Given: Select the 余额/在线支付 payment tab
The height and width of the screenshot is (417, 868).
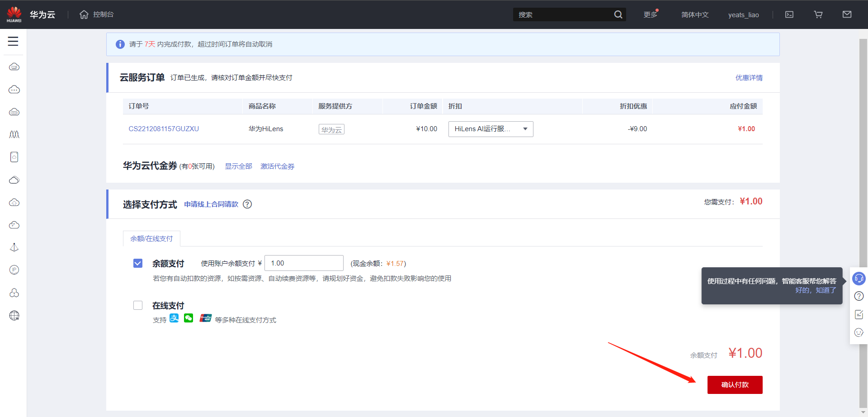Looking at the screenshot, I should coord(151,238).
